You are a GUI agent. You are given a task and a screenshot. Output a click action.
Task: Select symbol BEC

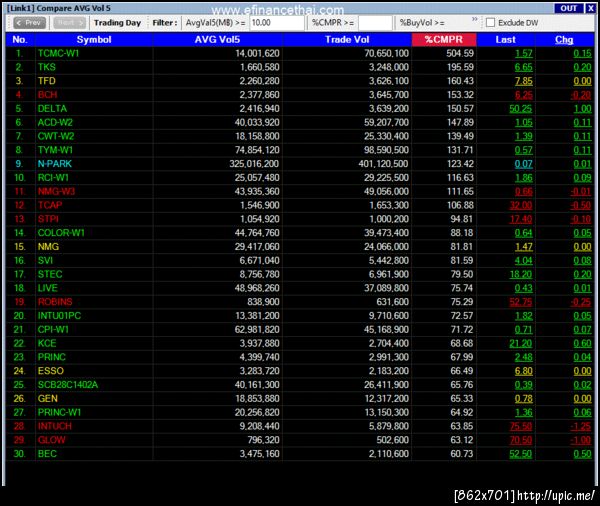pyautogui.click(x=47, y=454)
